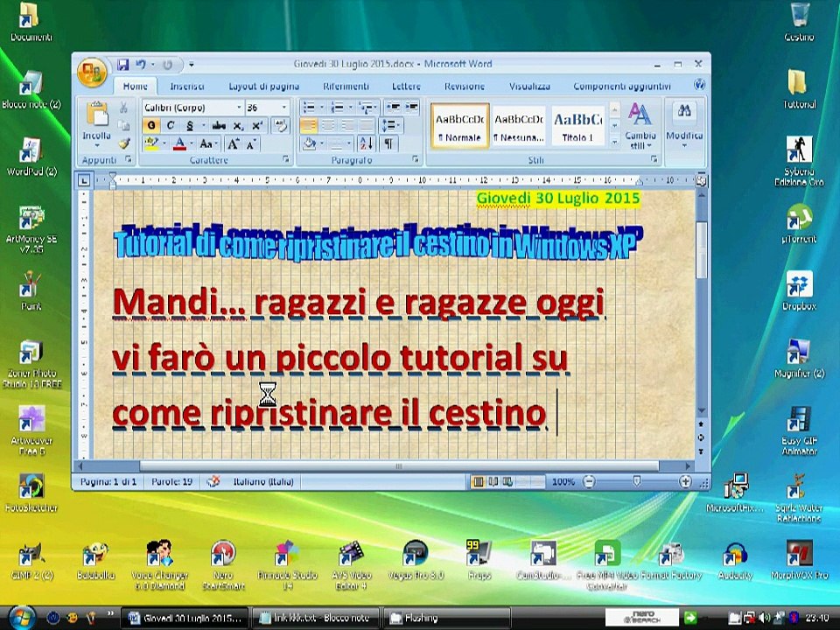Shrink the font size with smaller A
The height and width of the screenshot is (630, 840).
click(251, 143)
